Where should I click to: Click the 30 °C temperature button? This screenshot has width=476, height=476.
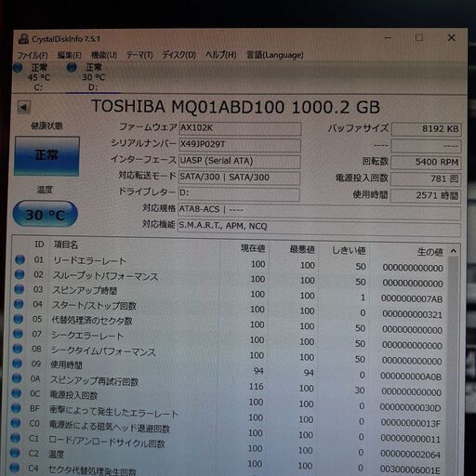(x=46, y=214)
